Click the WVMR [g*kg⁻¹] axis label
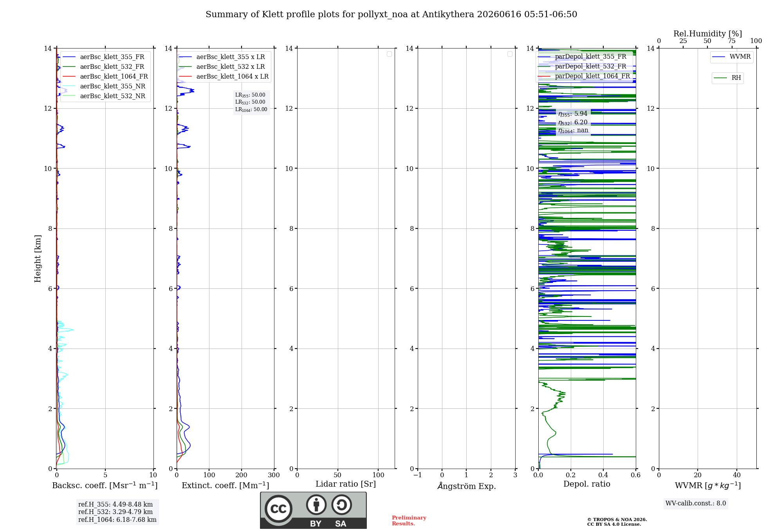This screenshot has width=783, height=532. 708,485
